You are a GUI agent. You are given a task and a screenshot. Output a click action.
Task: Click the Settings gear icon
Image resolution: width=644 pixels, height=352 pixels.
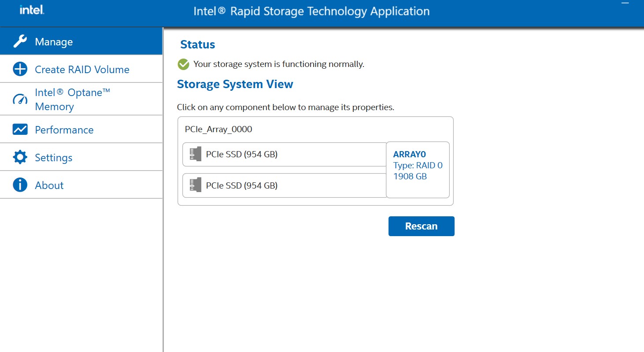click(20, 158)
